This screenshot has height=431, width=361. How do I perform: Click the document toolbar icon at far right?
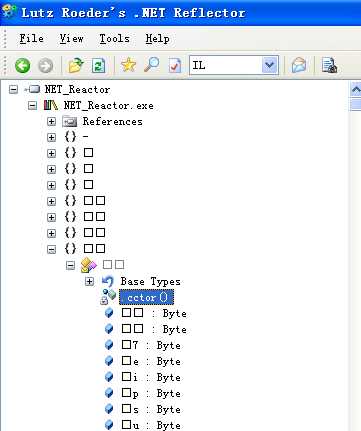(x=329, y=65)
